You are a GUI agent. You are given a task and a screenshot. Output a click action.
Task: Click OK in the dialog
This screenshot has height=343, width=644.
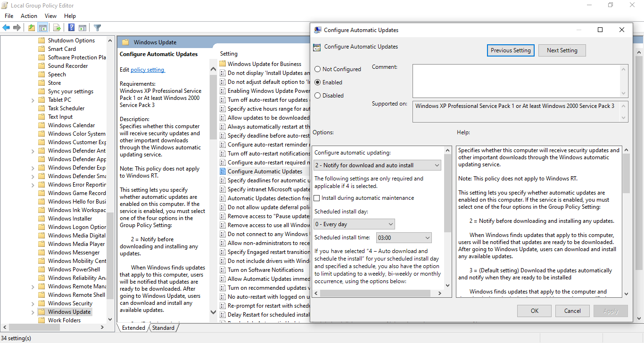click(534, 311)
